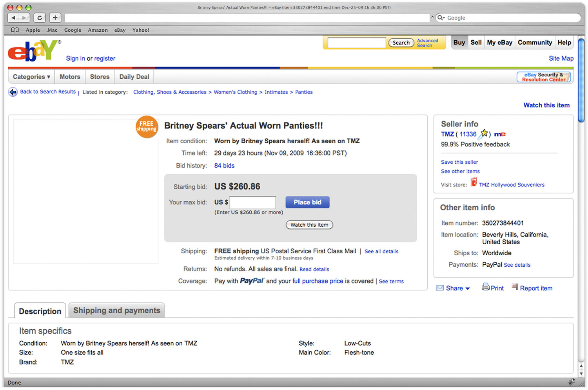The height and width of the screenshot is (390, 588).
Task: Select the Motors navigation item
Action: pos(70,77)
